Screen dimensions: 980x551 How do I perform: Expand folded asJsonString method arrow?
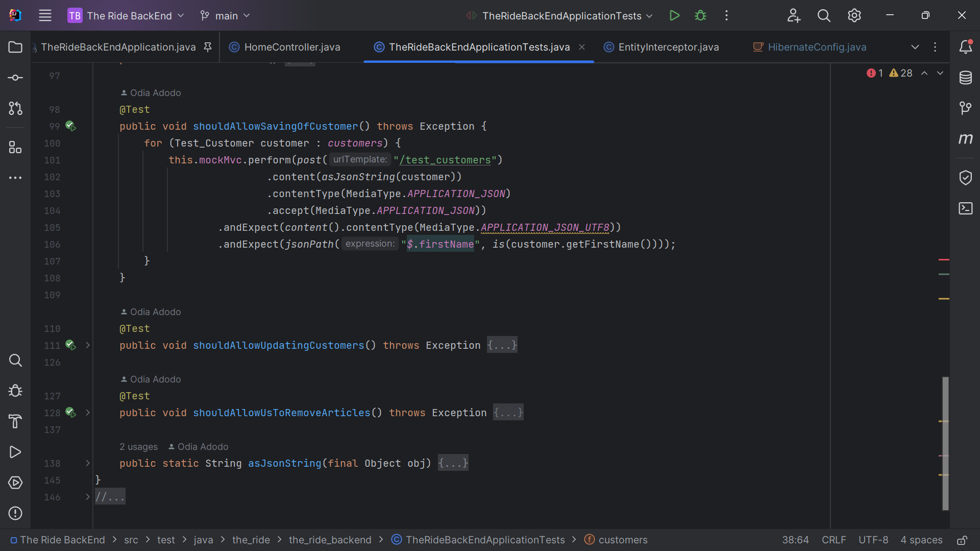[x=88, y=463]
